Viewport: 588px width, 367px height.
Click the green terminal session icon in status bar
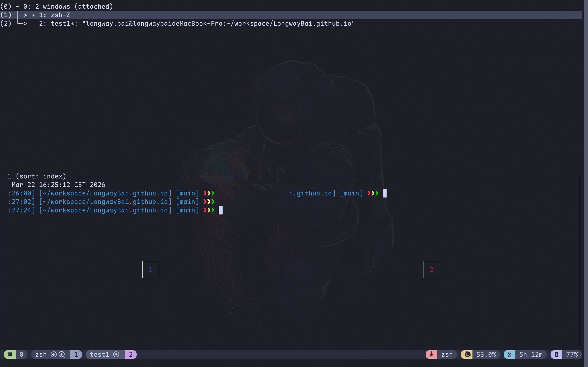[10, 354]
